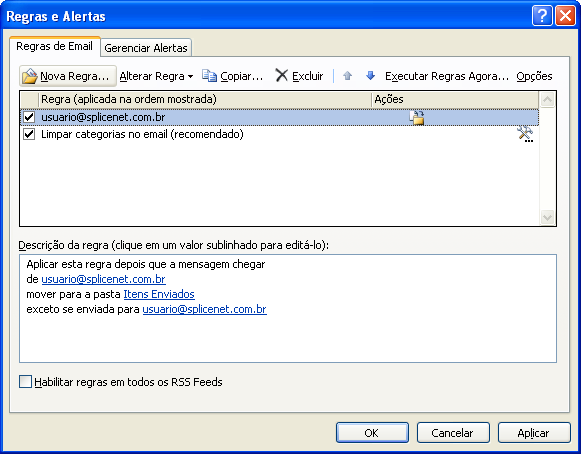Open help with the question mark button
581x454 pixels.
click(x=542, y=16)
